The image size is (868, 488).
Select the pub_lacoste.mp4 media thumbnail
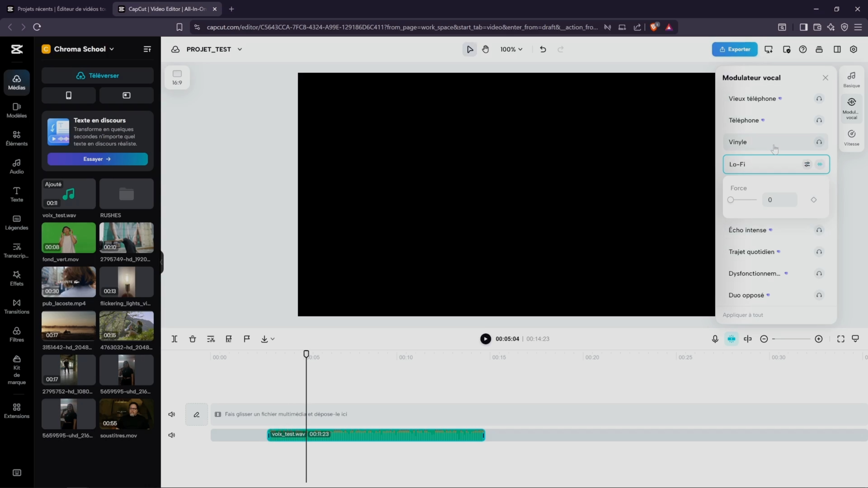click(68, 282)
